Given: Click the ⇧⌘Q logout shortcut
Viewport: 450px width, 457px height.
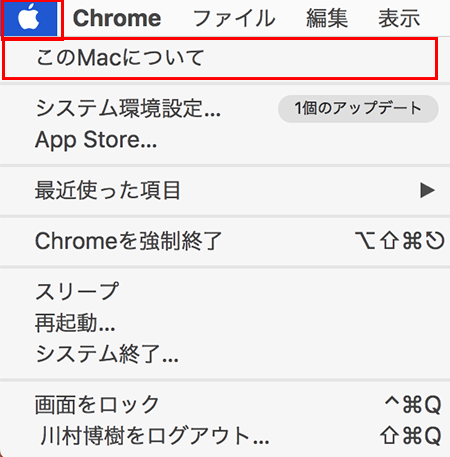Looking at the screenshot, I should [411, 436].
